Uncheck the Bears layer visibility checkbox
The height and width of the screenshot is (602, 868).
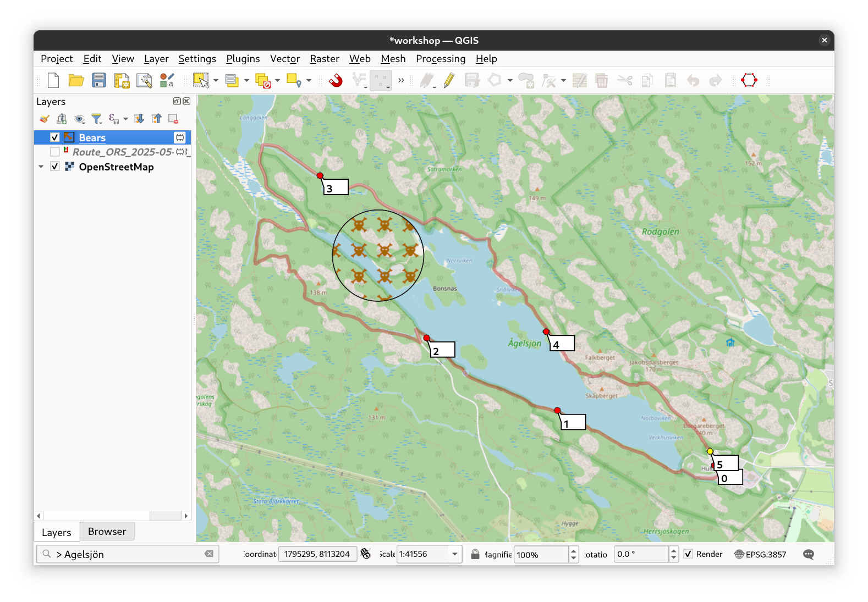[55, 137]
